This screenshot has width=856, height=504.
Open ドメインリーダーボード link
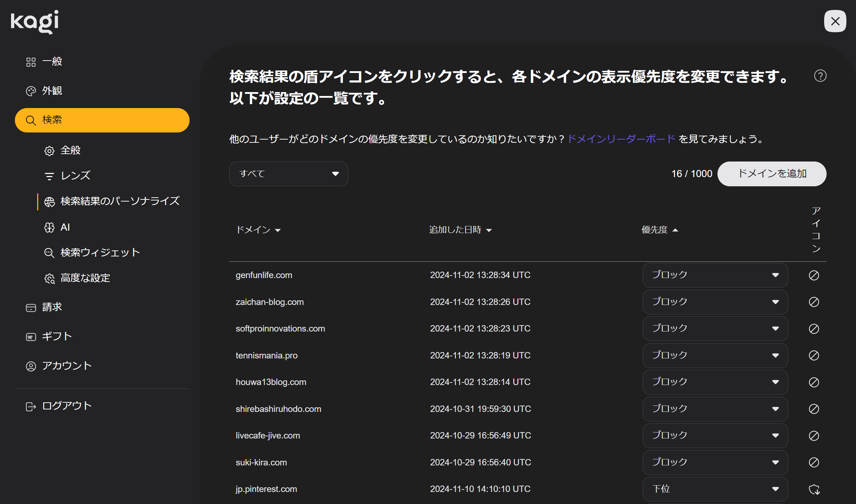(621, 139)
